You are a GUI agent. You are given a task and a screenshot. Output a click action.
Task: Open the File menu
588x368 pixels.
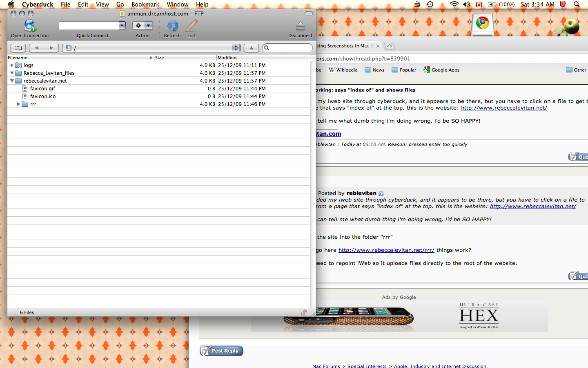pyautogui.click(x=65, y=4)
